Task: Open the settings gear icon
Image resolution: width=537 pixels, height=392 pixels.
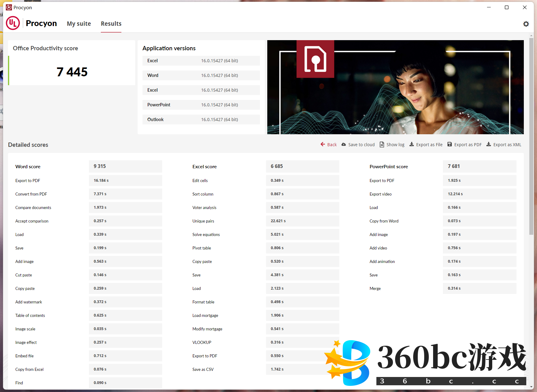Action: point(526,24)
